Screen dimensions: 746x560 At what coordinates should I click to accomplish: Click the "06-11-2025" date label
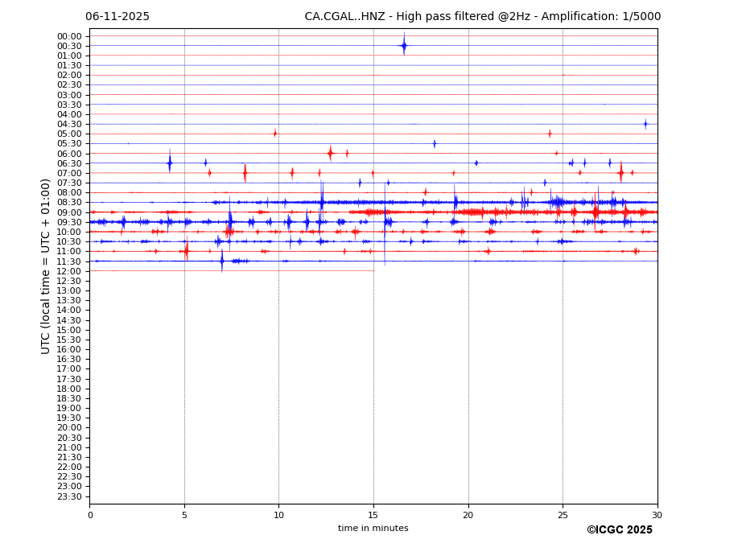pos(117,17)
